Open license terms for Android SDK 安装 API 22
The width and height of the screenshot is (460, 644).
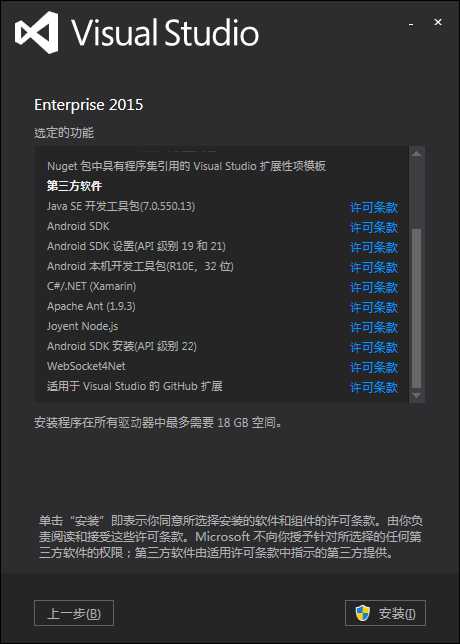coord(374,347)
